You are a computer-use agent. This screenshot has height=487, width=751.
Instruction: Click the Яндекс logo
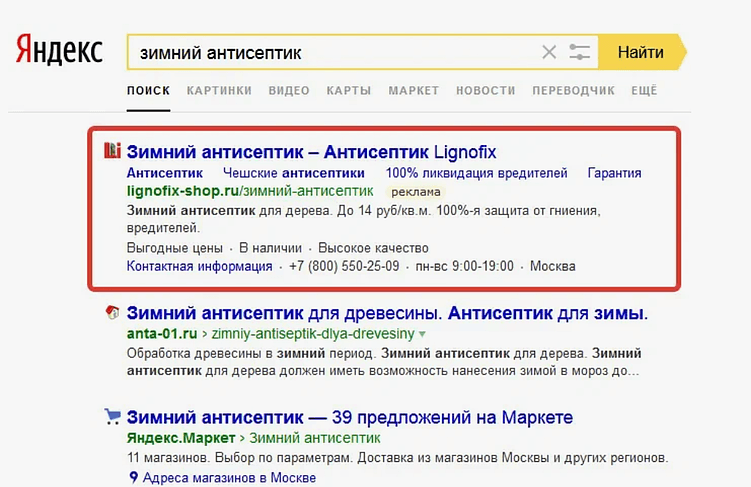(x=59, y=49)
